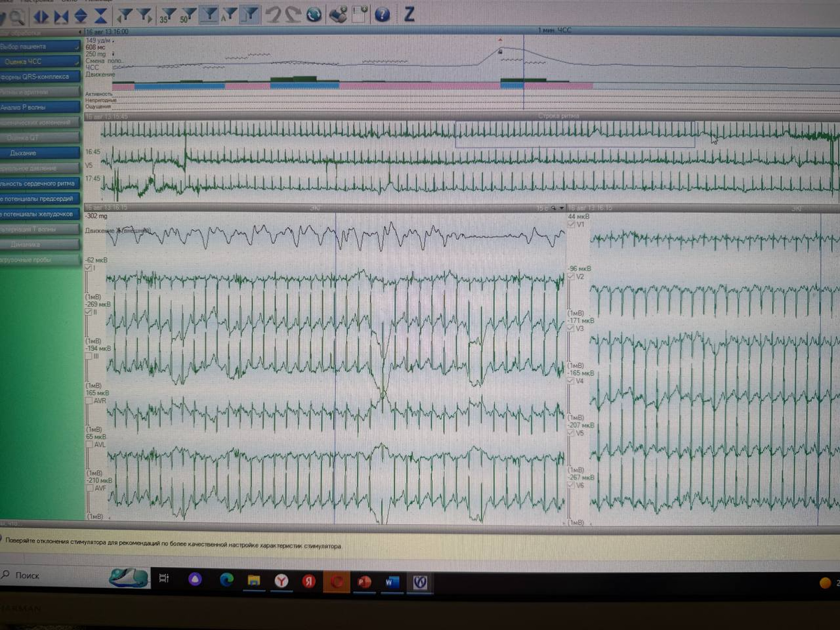Toggle the 50 Hz filter

[188, 14]
